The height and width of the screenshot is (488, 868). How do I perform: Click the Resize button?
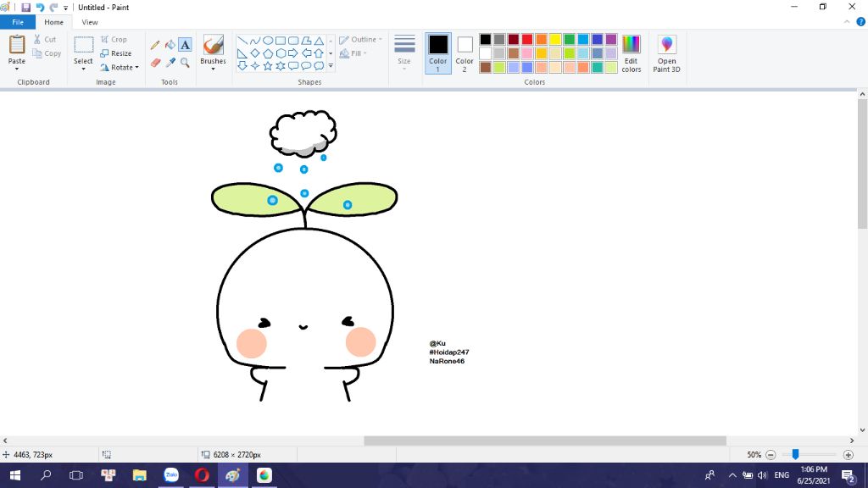click(x=116, y=53)
